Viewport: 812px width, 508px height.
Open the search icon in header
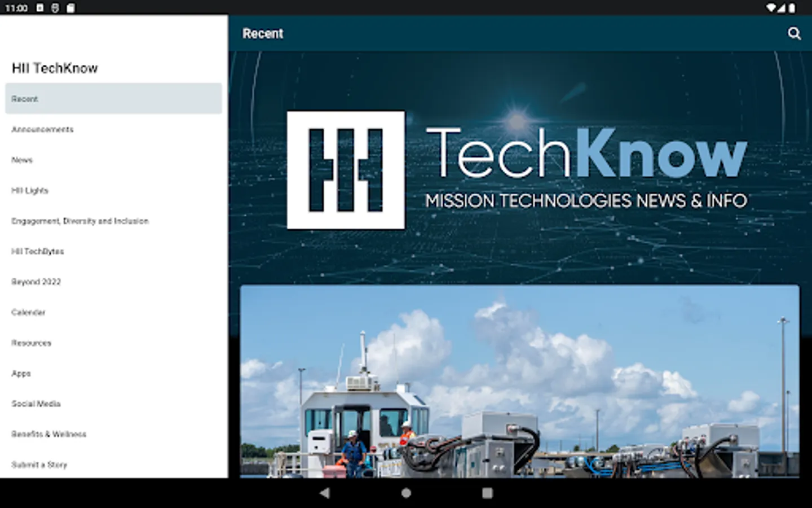pyautogui.click(x=794, y=34)
